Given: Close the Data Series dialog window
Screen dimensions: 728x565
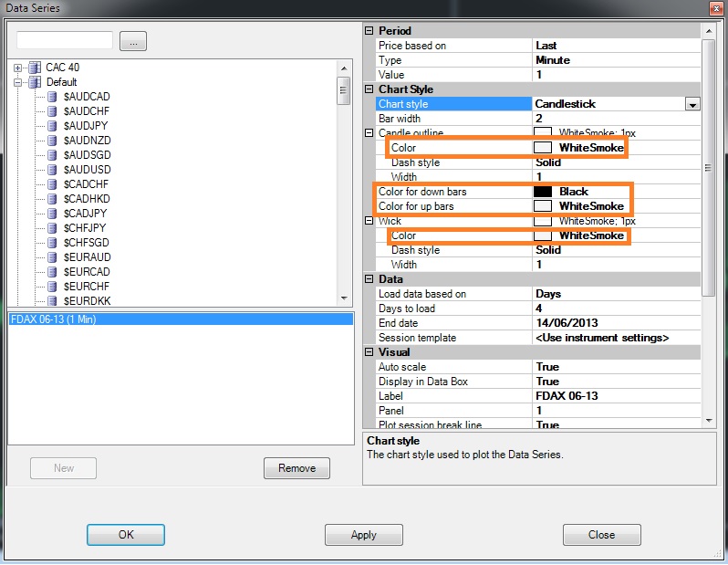Looking at the screenshot, I should click(x=716, y=8).
